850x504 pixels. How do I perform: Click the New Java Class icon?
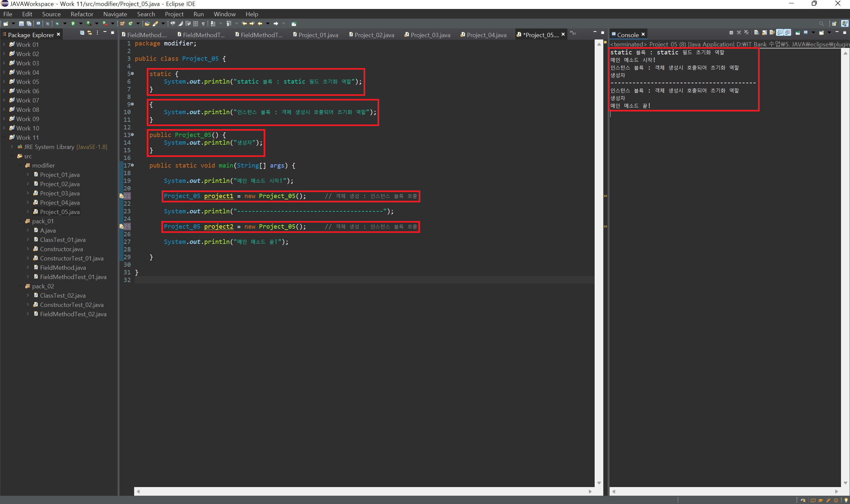click(130, 24)
